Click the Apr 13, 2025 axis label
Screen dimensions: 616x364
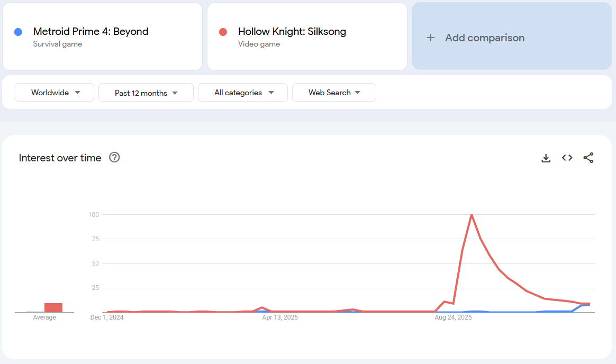(280, 317)
